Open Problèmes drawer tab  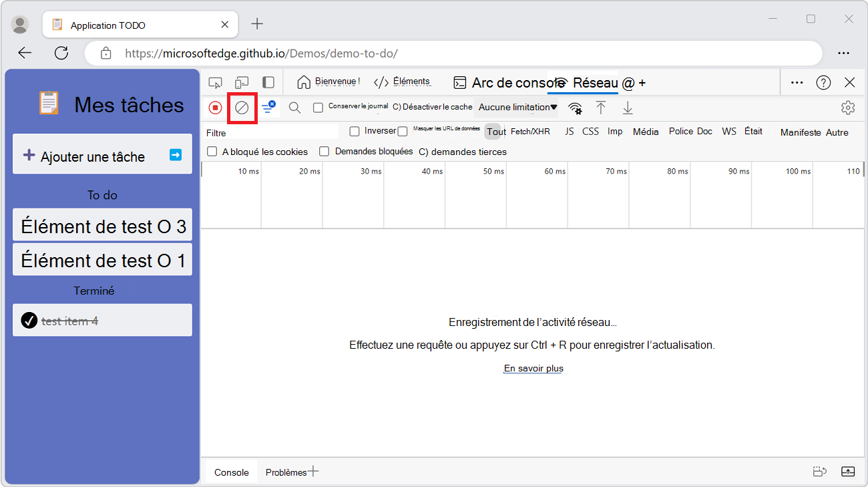point(286,472)
